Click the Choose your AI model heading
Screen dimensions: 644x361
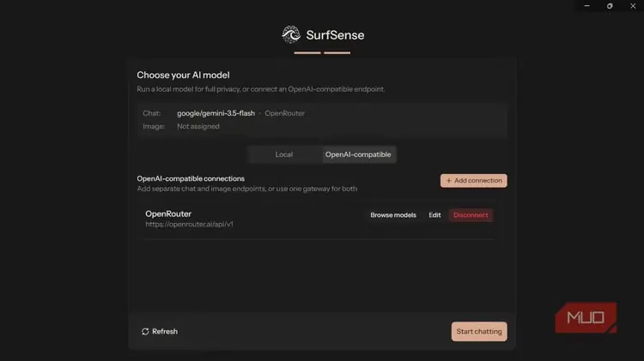(183, 75)
